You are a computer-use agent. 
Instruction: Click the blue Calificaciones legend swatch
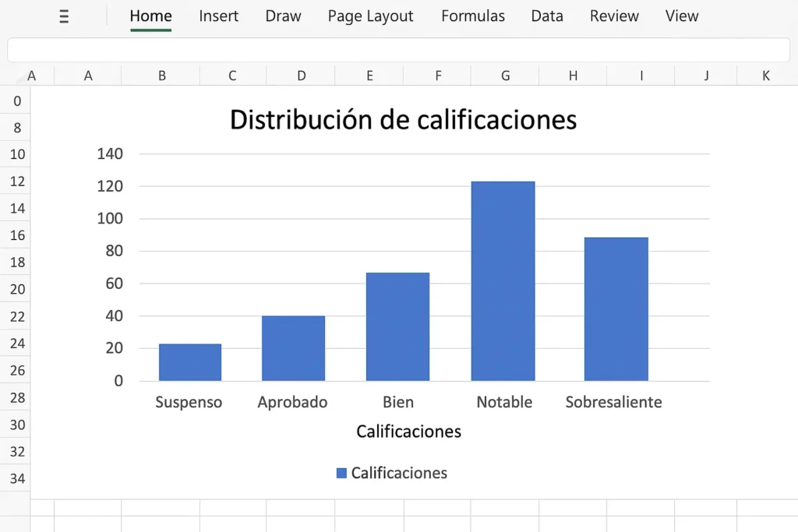341,473
